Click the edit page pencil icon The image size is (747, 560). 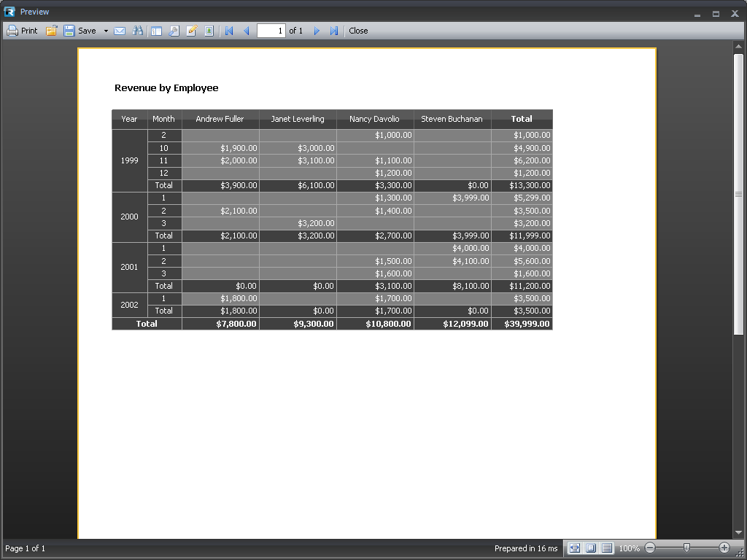click(x=192, y=31)
